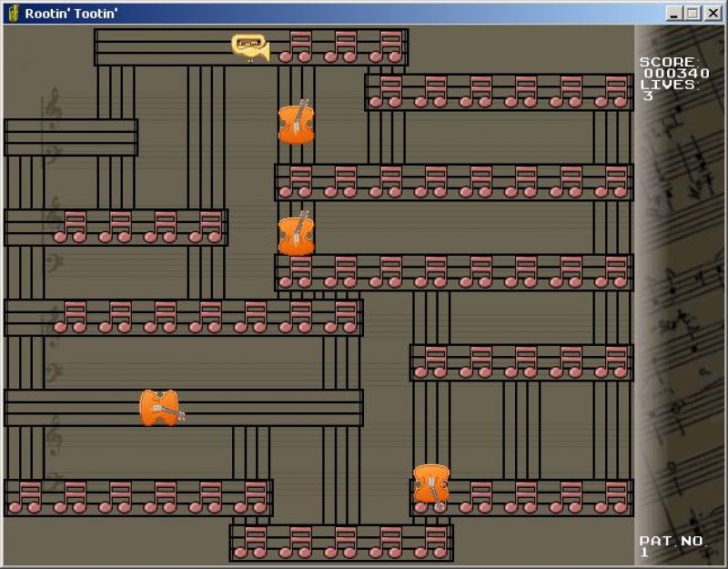
Task: Click the Rootin' Tootin' title bar app icon
Action: click(14, 13)
